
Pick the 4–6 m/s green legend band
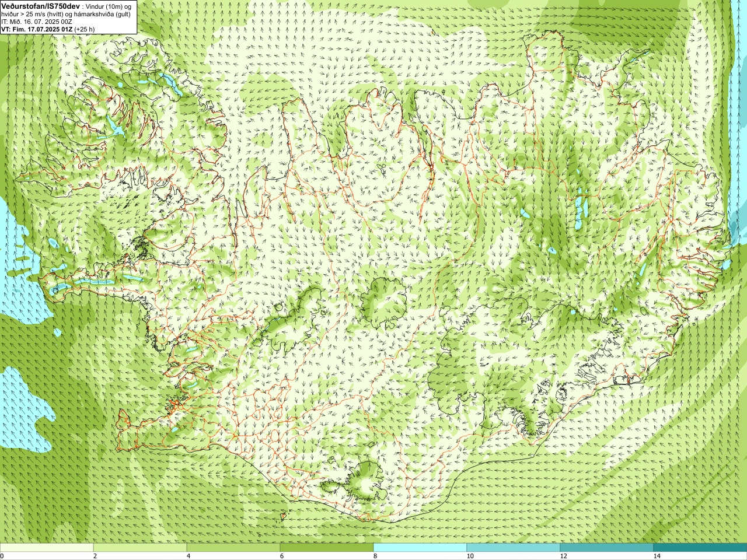pos(233,548)
